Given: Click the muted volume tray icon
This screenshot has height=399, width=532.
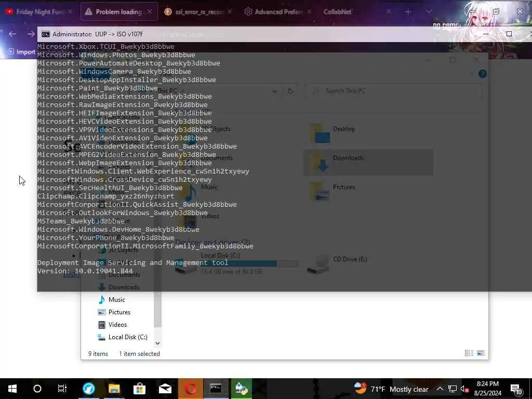Looking at the screenshot, I should tap(464, 389).
